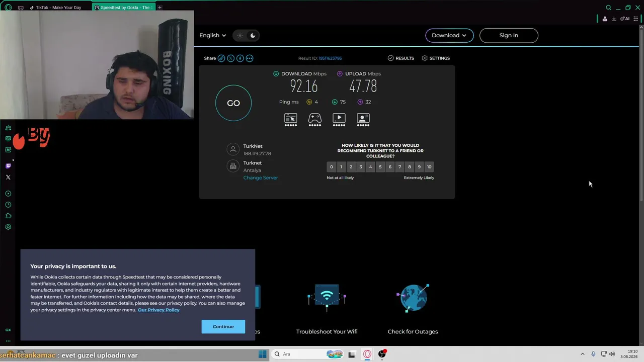
Task: Click the video conferencing experience icon
Action: coord(363,120)
